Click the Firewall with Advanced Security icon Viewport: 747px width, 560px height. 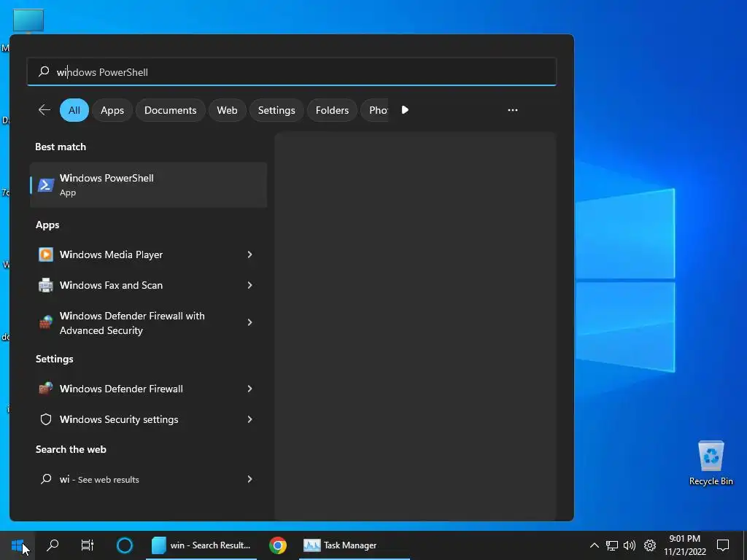(46, 323)
